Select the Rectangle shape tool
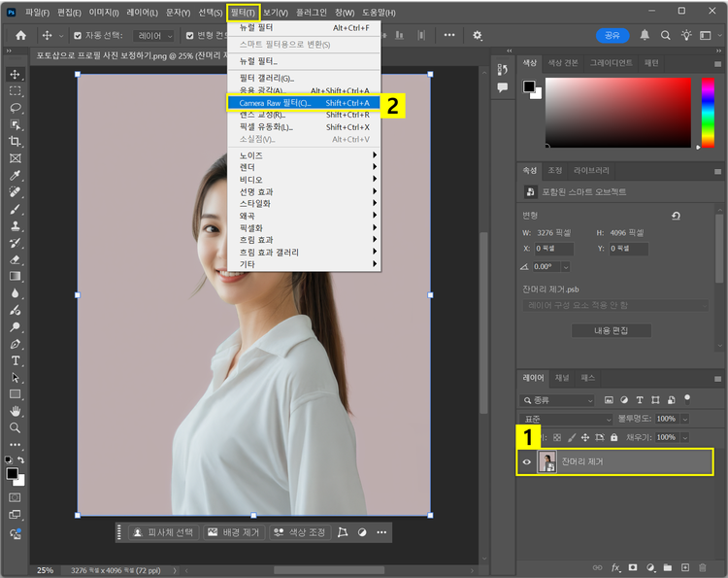Image resolution: width=728 pixels, height=578 pixels. (x=15, y=394)
